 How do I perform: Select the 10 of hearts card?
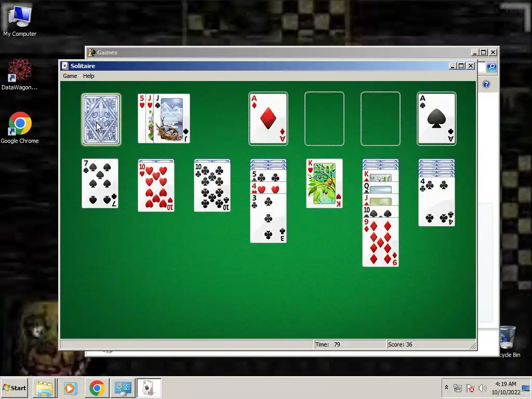(156, 187)
